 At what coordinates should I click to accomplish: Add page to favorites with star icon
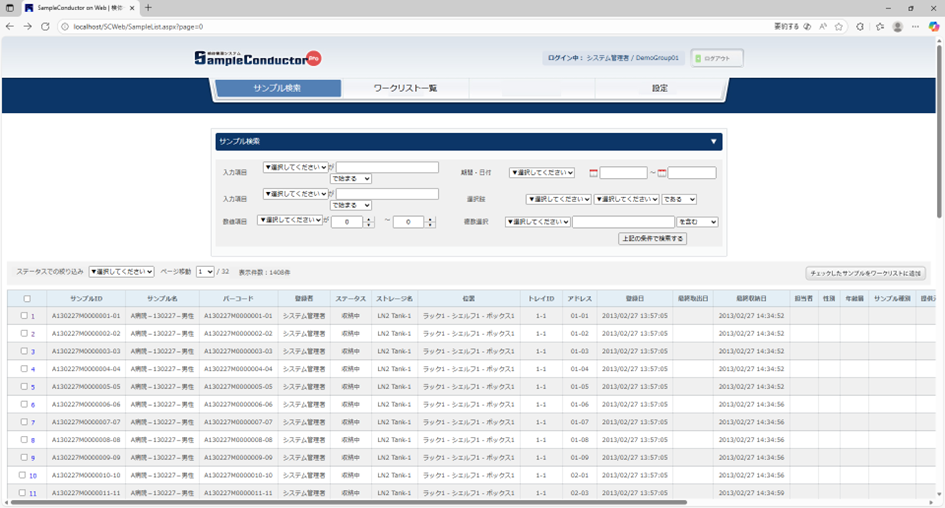(838, 27)
